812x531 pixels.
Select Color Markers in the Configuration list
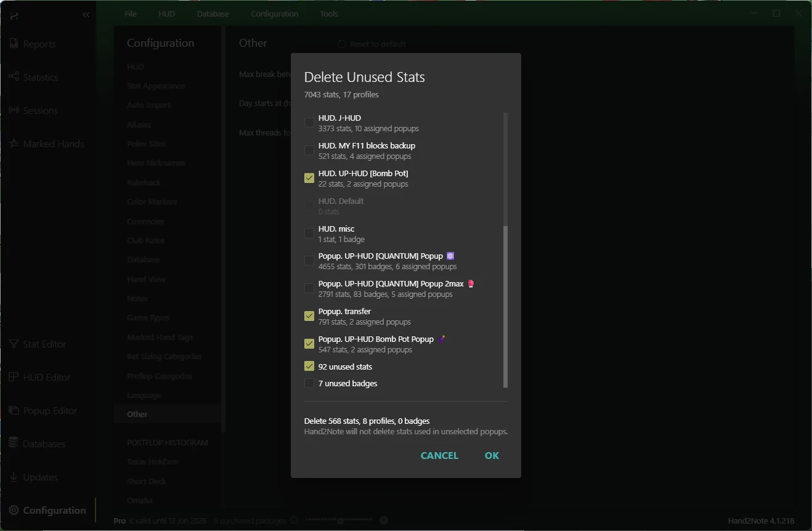[x=152, y=202]
